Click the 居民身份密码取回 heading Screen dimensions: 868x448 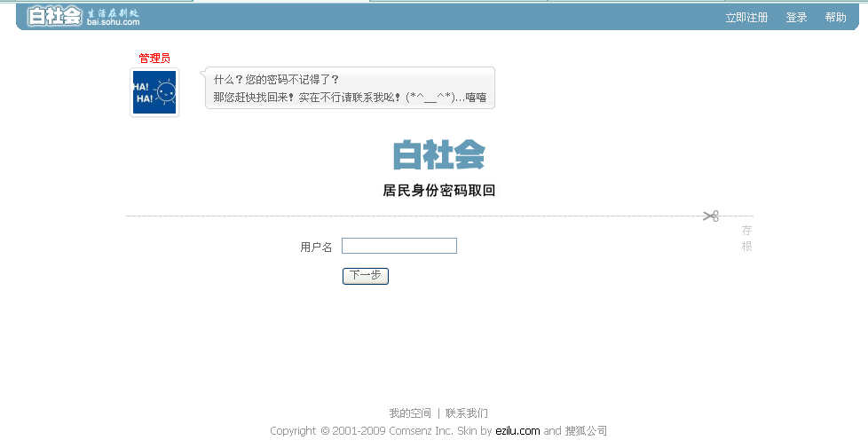[439, 191]
